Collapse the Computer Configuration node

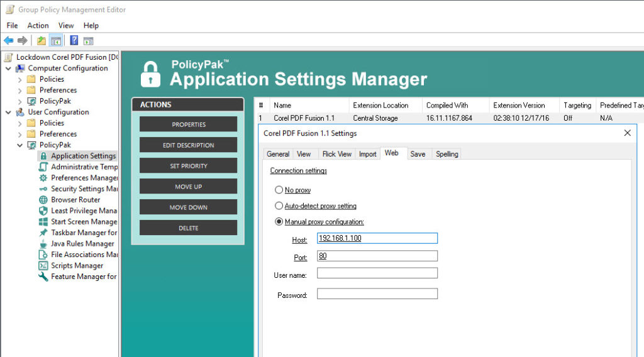[8, 68]
